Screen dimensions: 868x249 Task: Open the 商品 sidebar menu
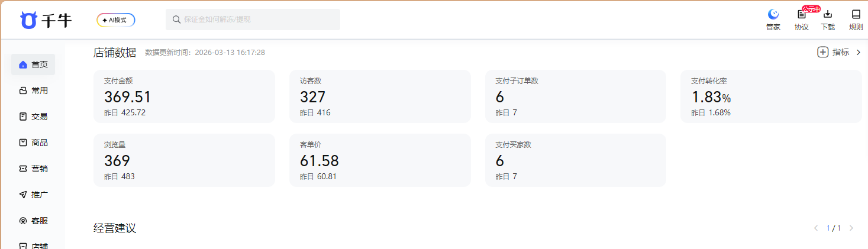click(33, 143)
